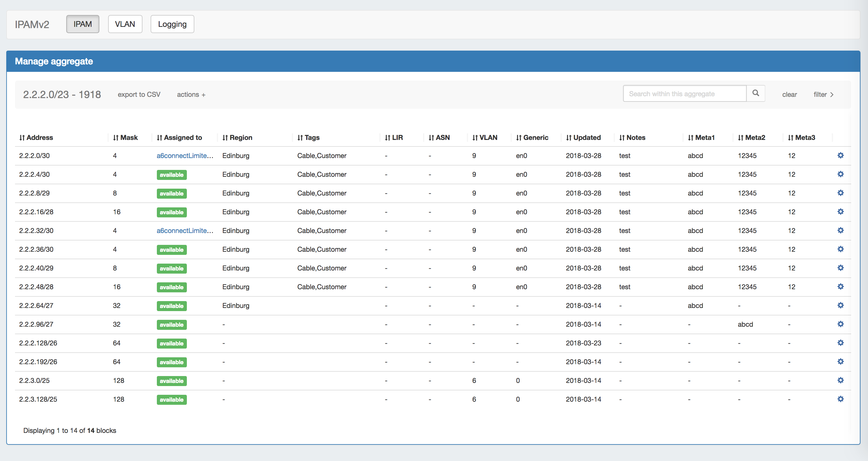
Task: Click the search magnifier icon button
Action: pos(755,93)
